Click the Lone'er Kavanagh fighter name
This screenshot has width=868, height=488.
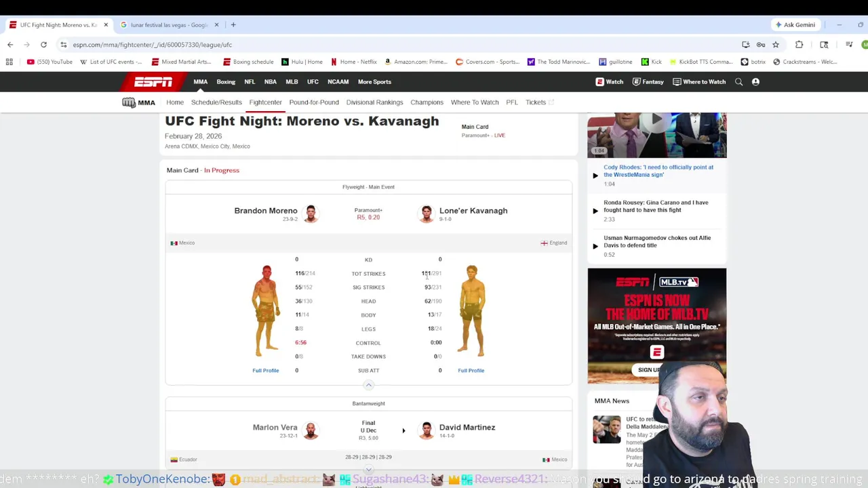coord(473,211)
